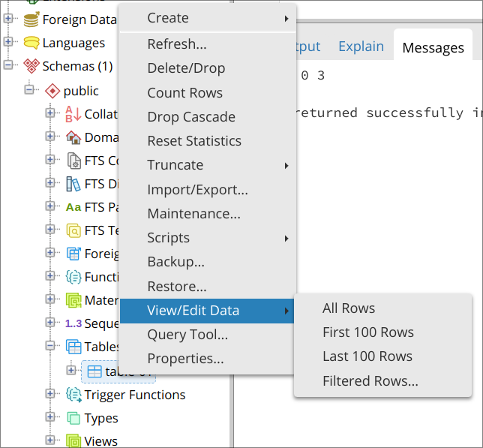Expand the Sequences node

click(50, 322)
